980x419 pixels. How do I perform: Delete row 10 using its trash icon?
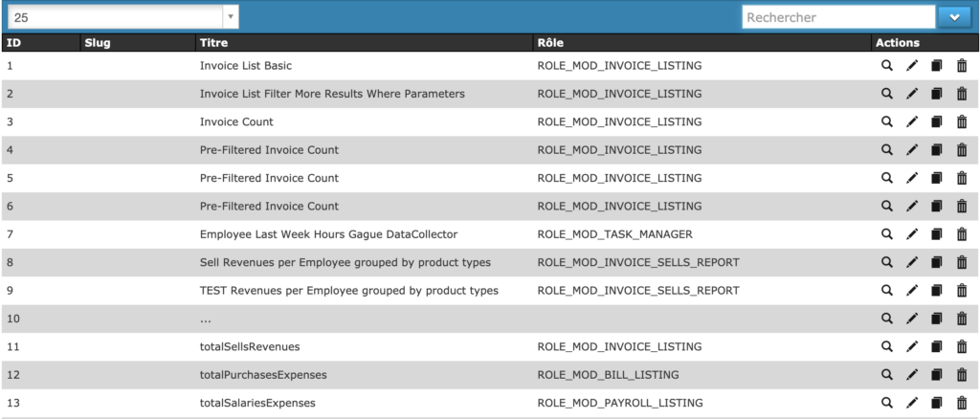(x=962, y=319)
